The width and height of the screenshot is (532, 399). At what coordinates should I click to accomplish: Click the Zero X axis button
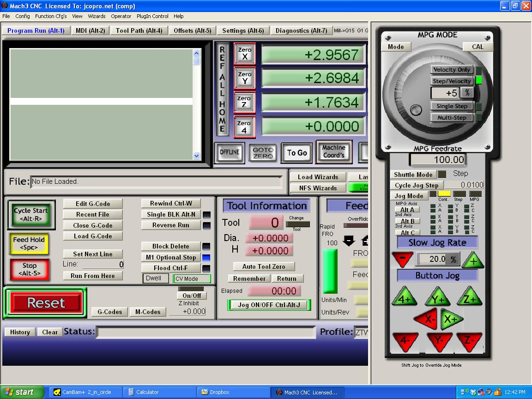pos(244,54)
